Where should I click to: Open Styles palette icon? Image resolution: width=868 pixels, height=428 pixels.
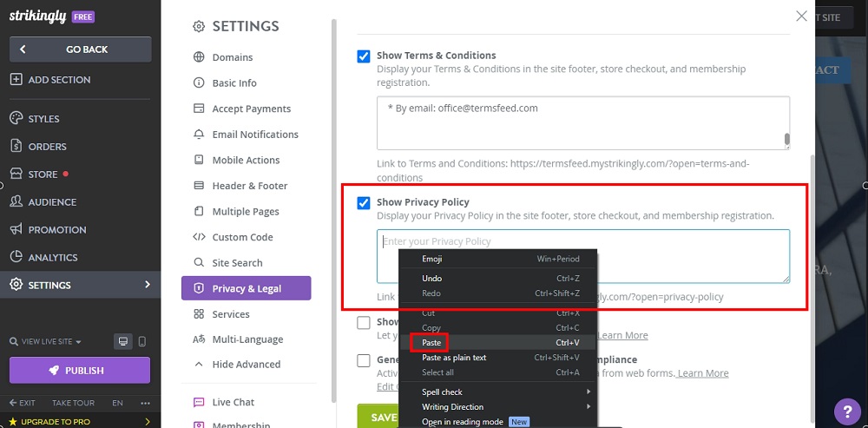[x=16, y=118]
